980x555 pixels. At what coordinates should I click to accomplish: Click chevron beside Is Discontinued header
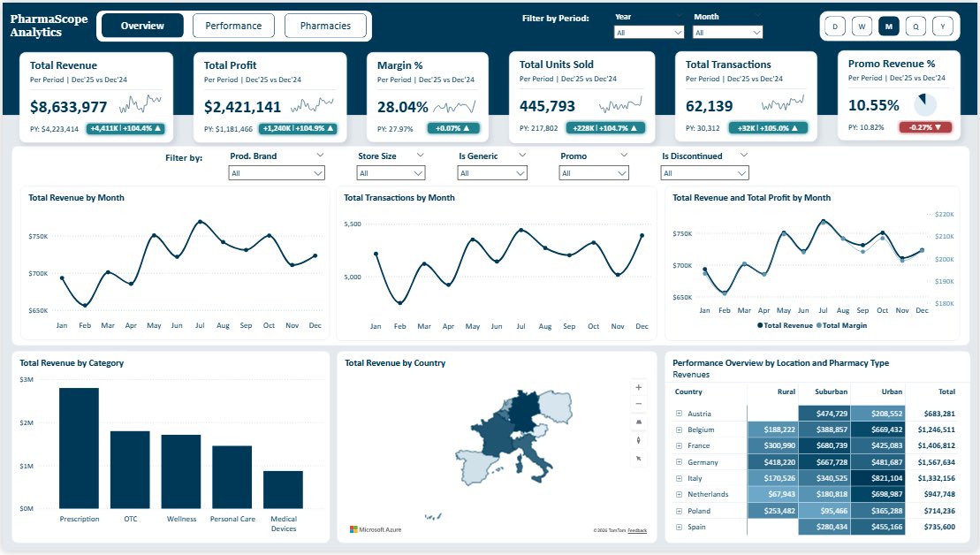(744, 155)
